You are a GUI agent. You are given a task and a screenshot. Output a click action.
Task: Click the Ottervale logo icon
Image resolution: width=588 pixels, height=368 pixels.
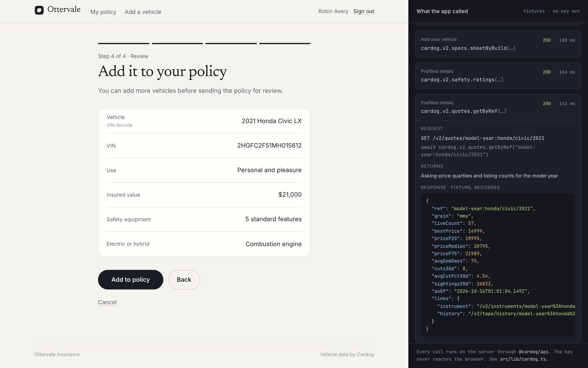pos(39,10)
